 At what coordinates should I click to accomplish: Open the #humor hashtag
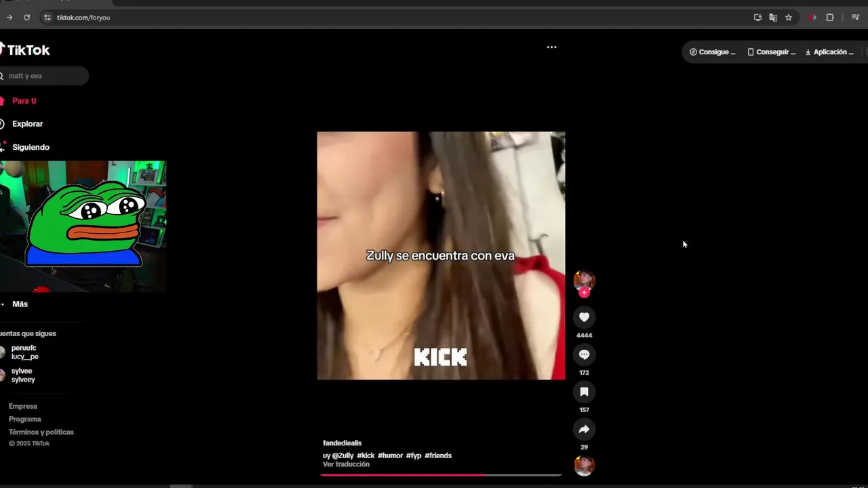tap(390, 455)
